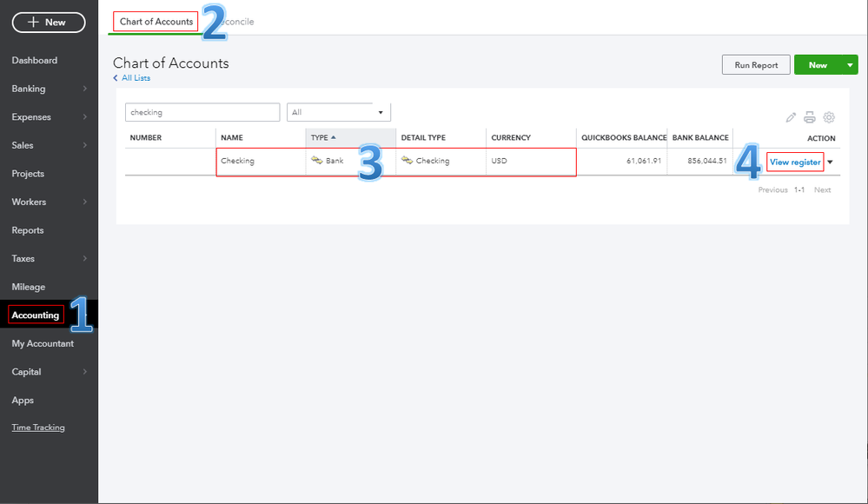Open the + New button in sidebar
Image resolution: width=868 pixels, height=504 pixels.
click(x=49, y=22)
